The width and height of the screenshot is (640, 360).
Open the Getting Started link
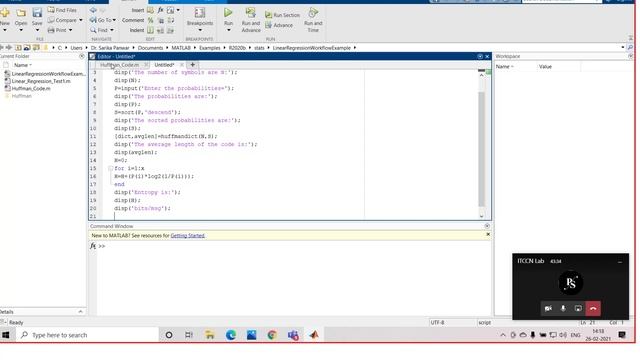coord(187,236)
